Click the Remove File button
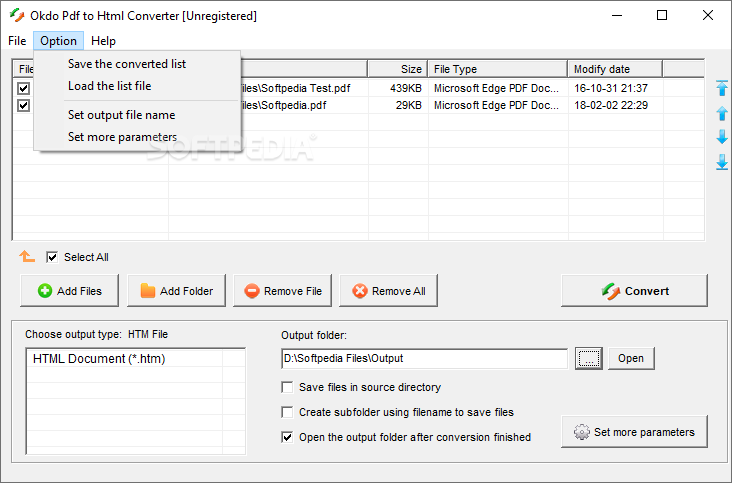732x483 pixels. [282, 291]
